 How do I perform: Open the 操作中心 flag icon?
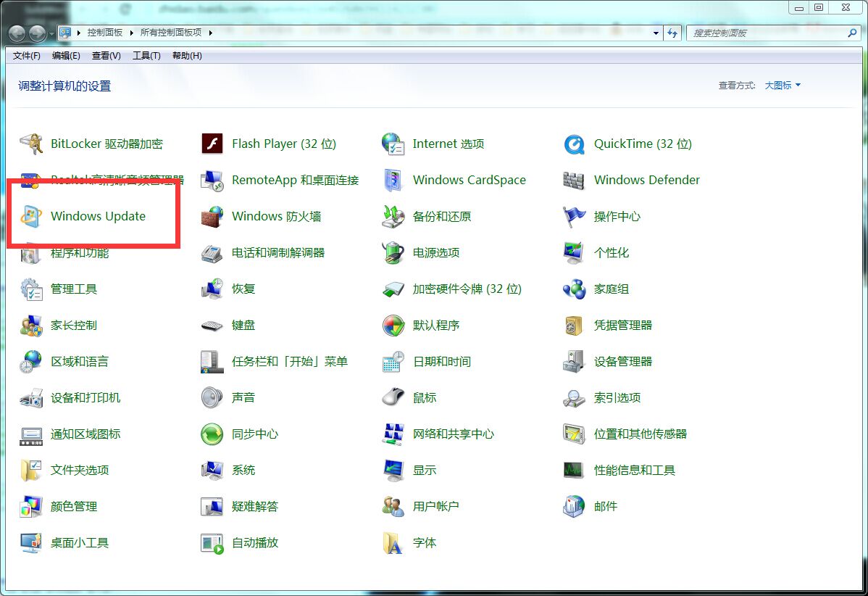click(574, 217)
